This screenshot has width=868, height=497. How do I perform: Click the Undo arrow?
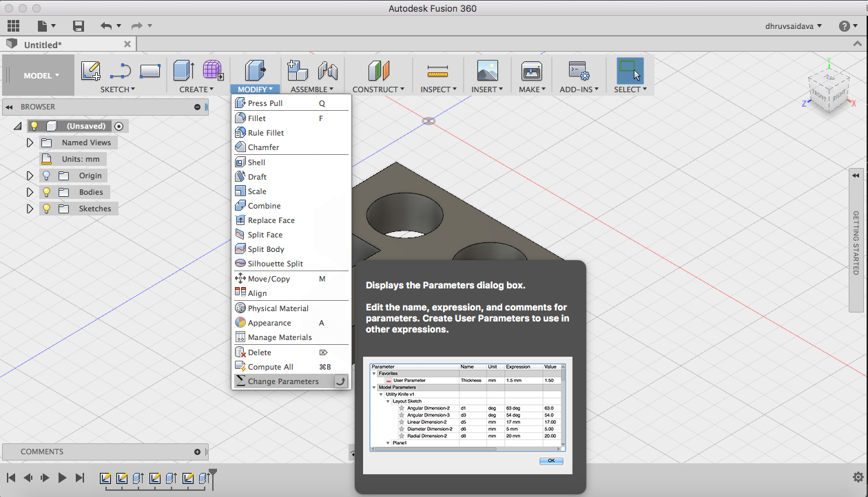tap(105, 26)
